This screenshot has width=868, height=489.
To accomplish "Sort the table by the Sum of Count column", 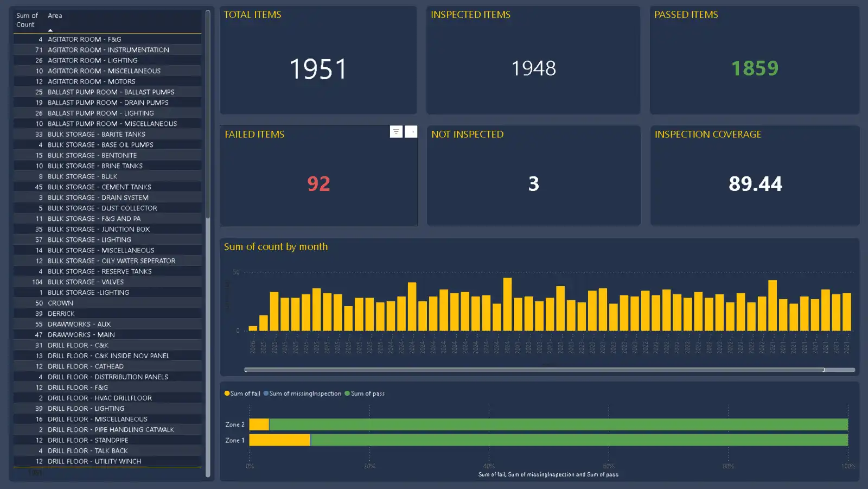I will 27,20.
